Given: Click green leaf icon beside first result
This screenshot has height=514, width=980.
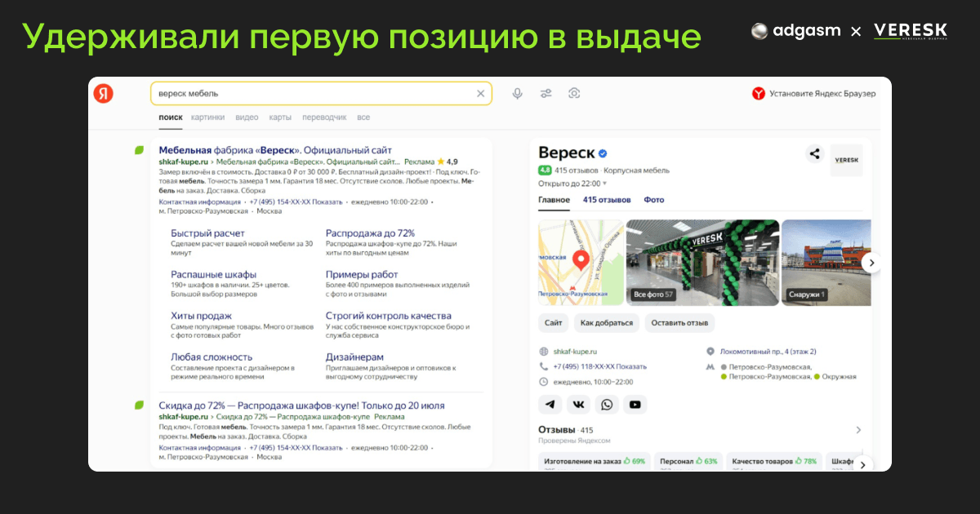Looking at the screenshot, I should tap(140, 150).
